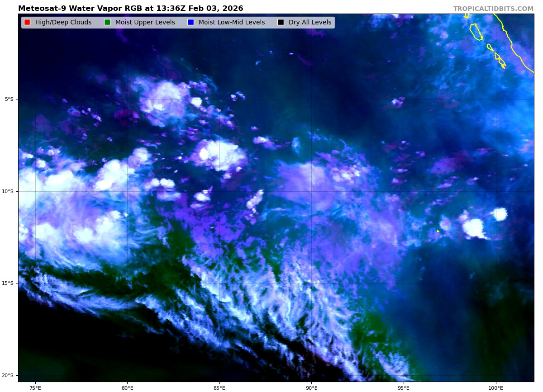Click the 90°E longitude tick label

(311, 387)
